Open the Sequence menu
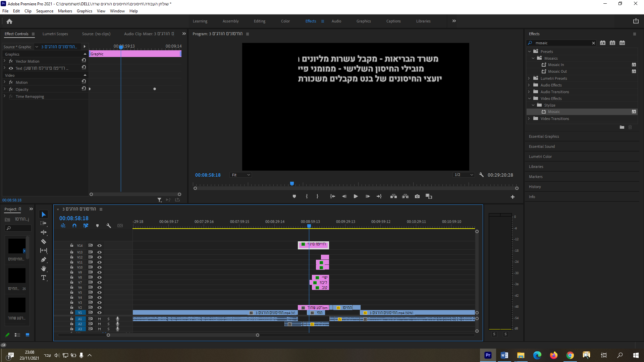Screen dimensions: 644x362 pos(45,11)
